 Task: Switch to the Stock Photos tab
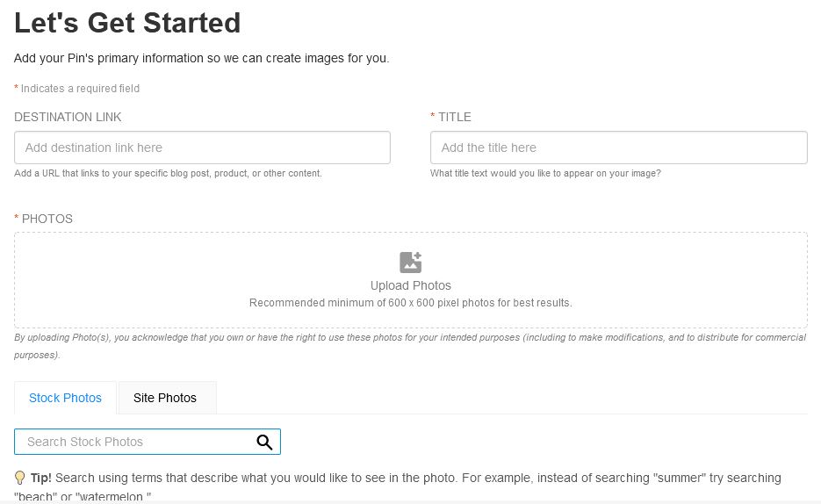coord(65,398)
